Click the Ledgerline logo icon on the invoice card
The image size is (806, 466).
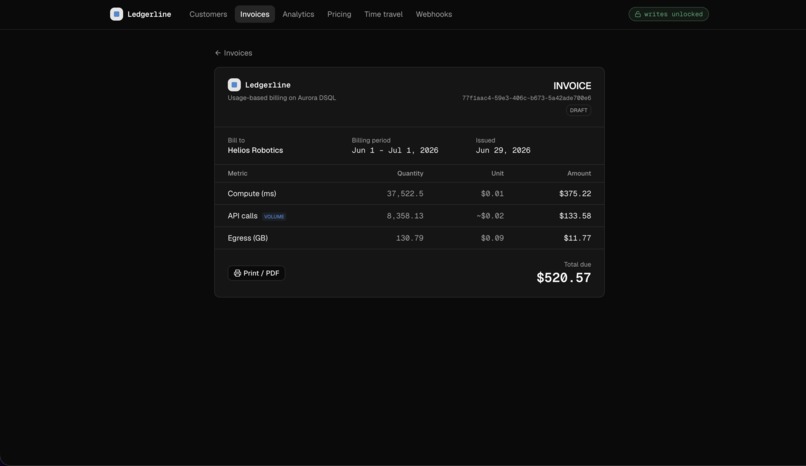point(234,85)
